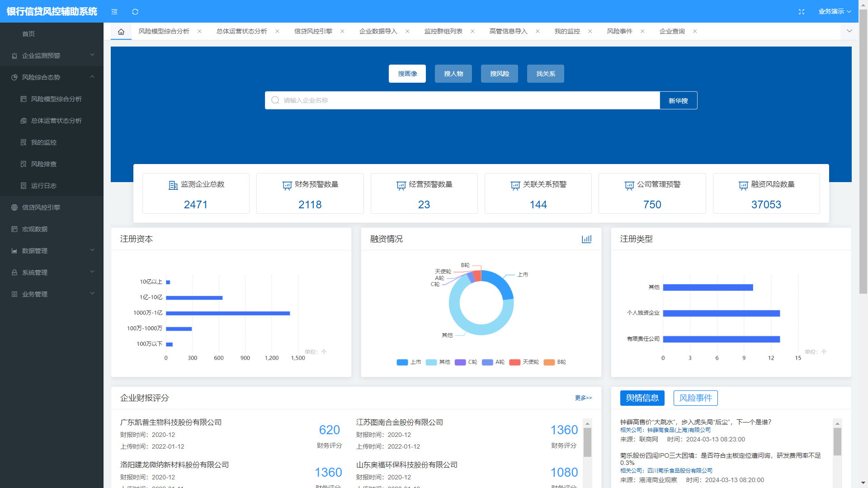Expand the 企业监测预警 sidebar menu

(x=92, y=55)
